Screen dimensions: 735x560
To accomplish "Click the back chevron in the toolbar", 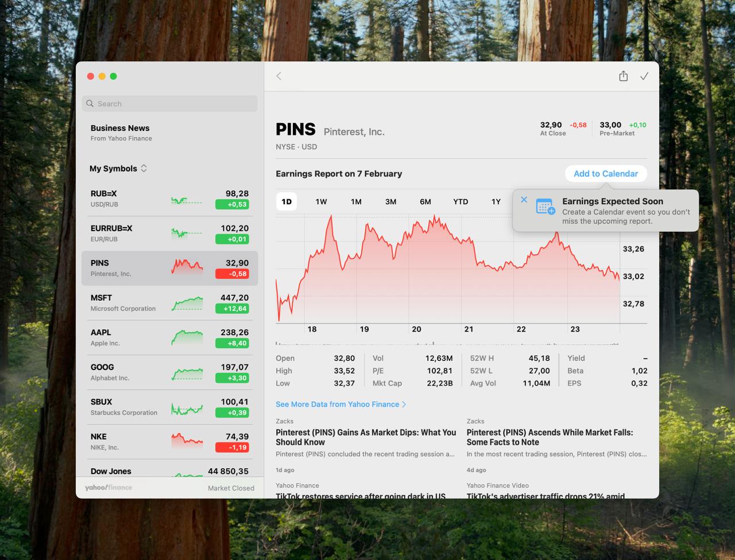I will pyautogui.click(x=278, y=76).
